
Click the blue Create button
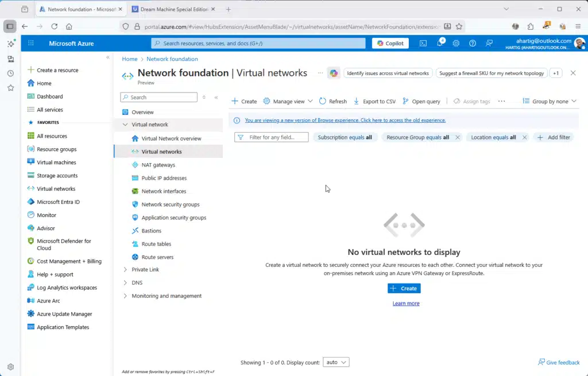point(404,288)
